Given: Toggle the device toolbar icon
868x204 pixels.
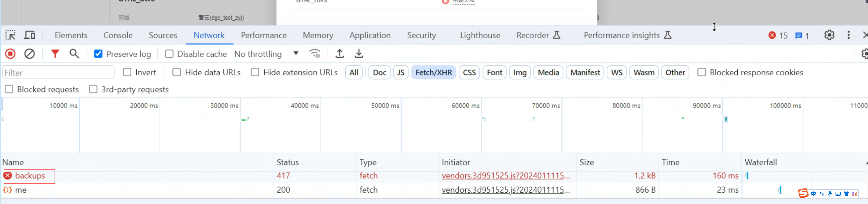Looking at the screenshot, I should pos(30,35).
